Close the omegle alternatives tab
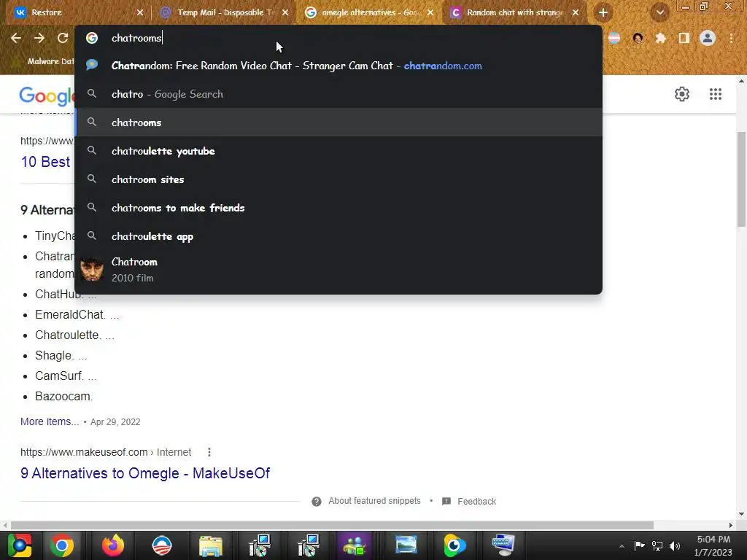The height and width of the screenshot is (560, 747). tap(430, 12)
